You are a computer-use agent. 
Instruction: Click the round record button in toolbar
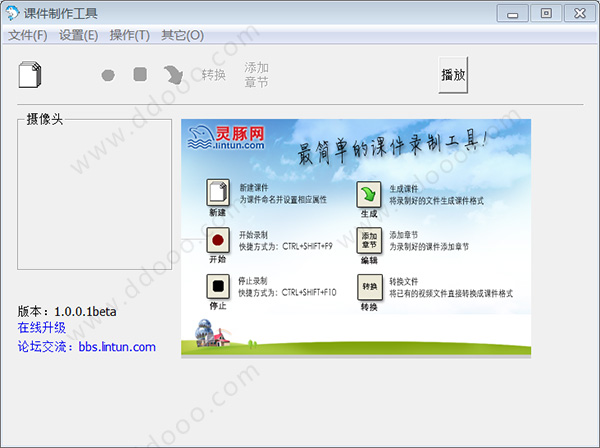click(108, 75)
